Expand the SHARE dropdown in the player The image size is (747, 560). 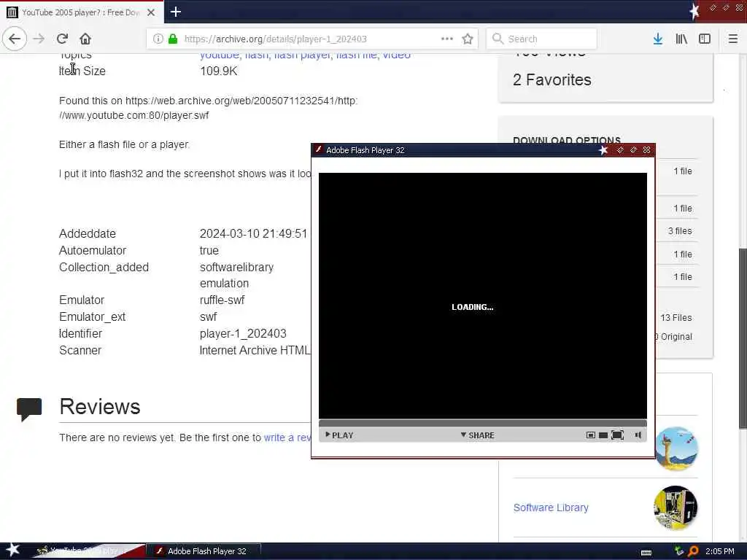477,435
